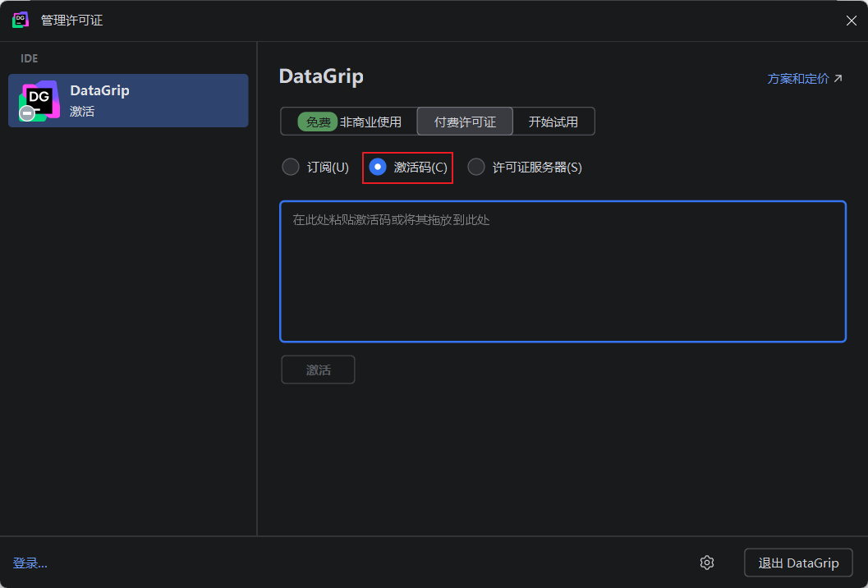The width and height of the screenshot is (868, 588).
Task: Click the DataGrip heading text
Action: 321,76
